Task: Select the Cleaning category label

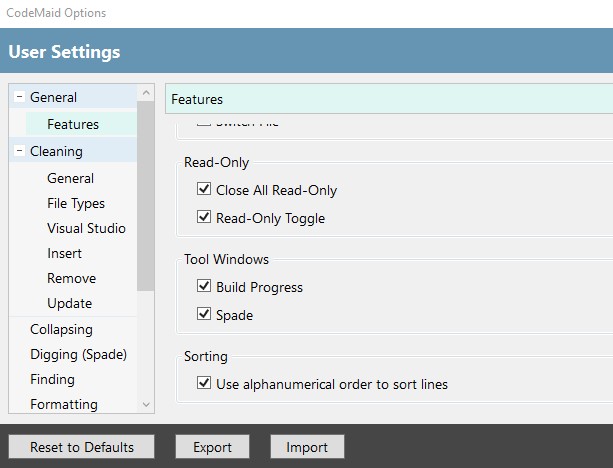Action: (56, 151)
